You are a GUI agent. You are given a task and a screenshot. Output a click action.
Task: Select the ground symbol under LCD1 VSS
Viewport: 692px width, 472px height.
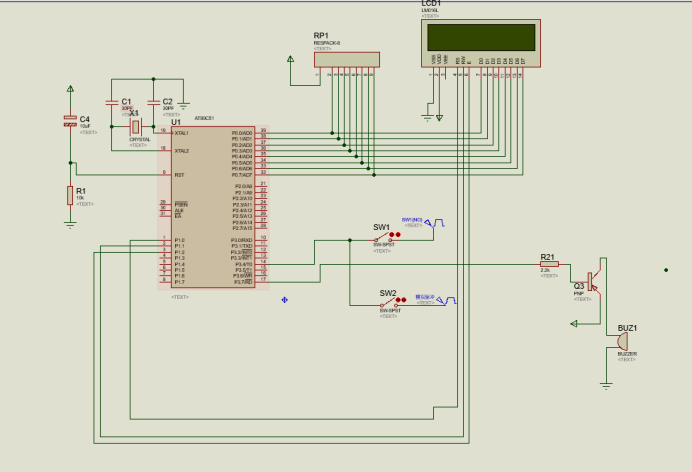(427, 118)
